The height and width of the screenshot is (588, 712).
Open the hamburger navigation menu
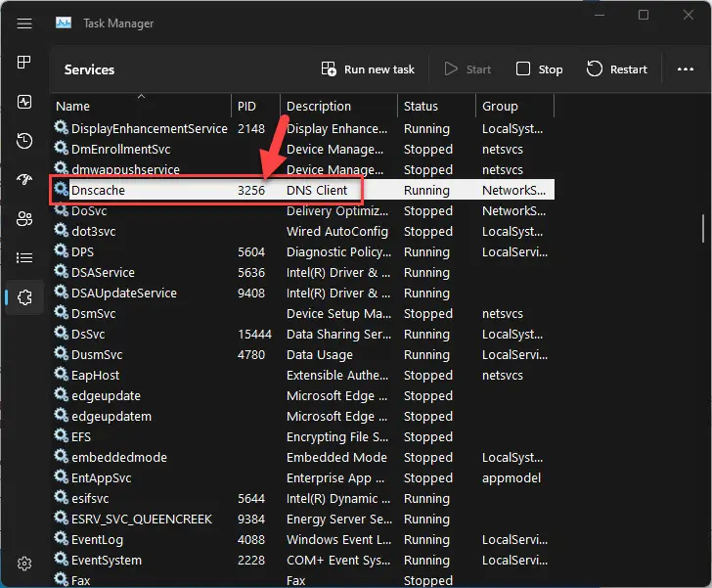24,23
